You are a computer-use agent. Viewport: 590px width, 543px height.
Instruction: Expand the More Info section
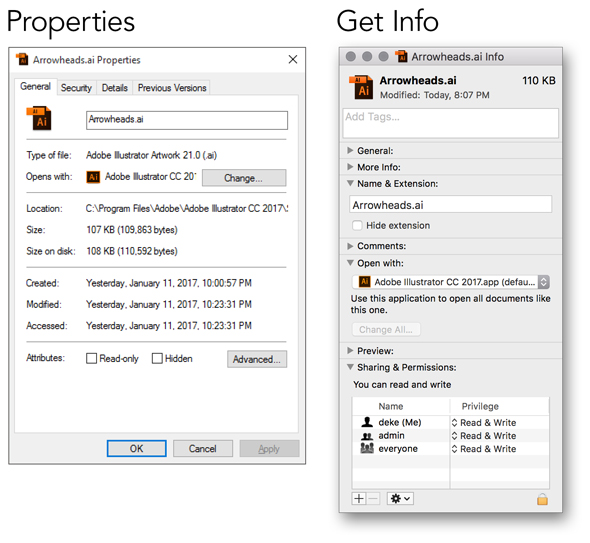(350, 167)
